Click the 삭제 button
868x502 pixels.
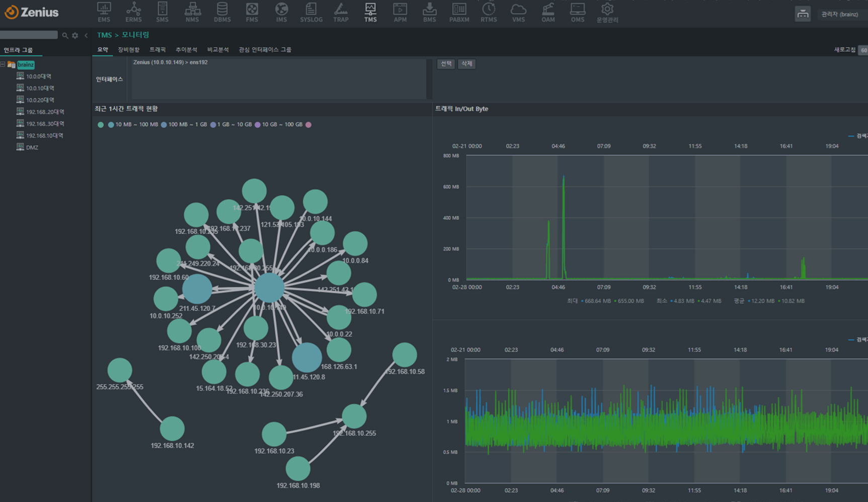point(467,64)
